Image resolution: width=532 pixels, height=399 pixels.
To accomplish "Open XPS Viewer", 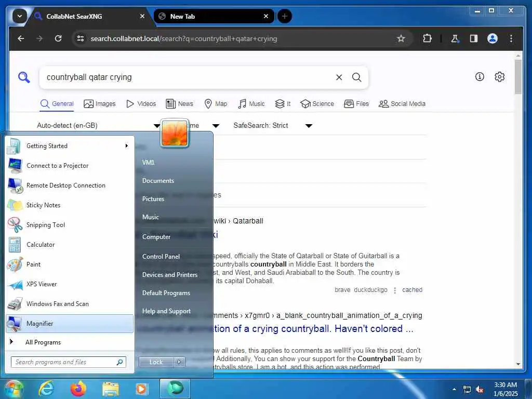I will tap(70, 284).
